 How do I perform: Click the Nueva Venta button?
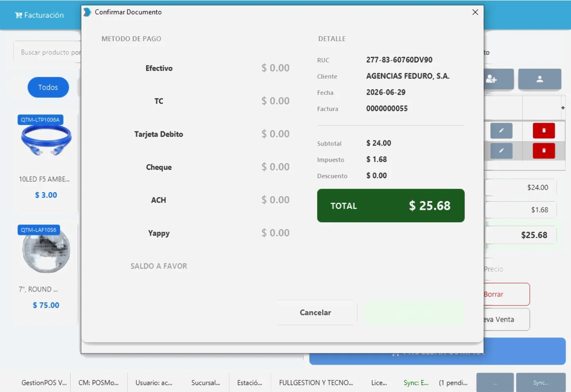507,319
